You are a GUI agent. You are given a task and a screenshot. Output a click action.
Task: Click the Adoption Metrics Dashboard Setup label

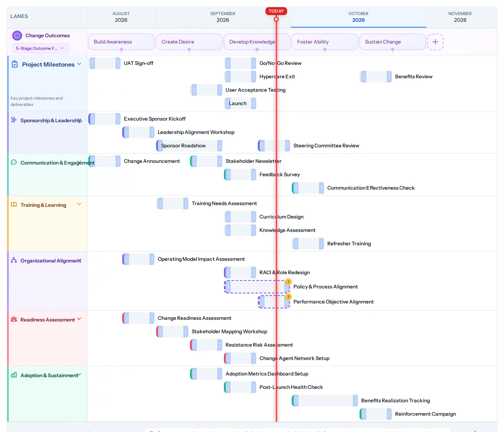[267, 374]
